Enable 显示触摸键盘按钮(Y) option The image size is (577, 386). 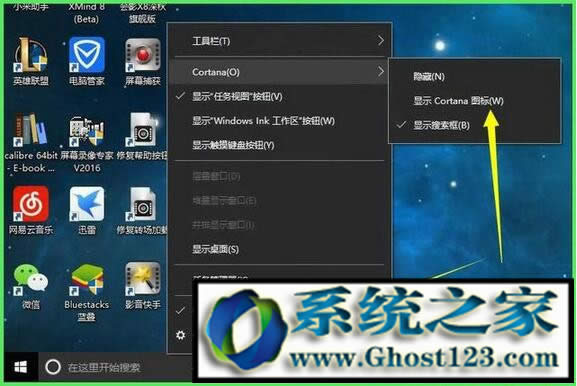pos(280,145)
